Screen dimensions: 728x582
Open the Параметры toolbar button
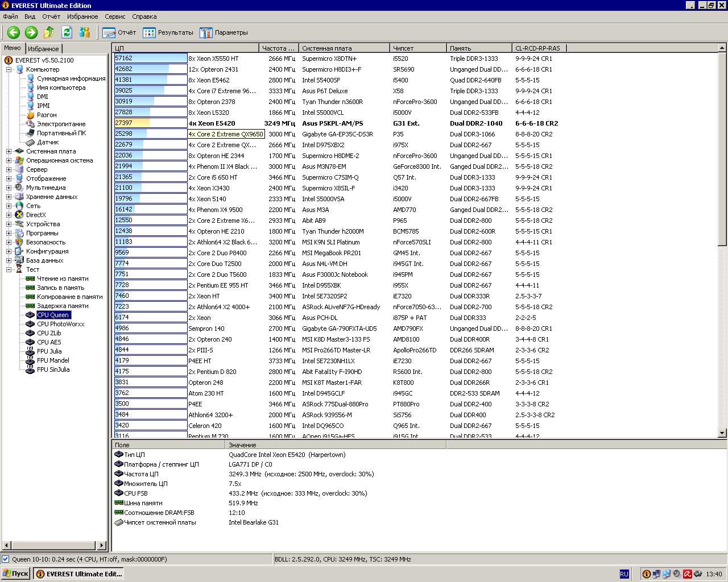(224, 32)
